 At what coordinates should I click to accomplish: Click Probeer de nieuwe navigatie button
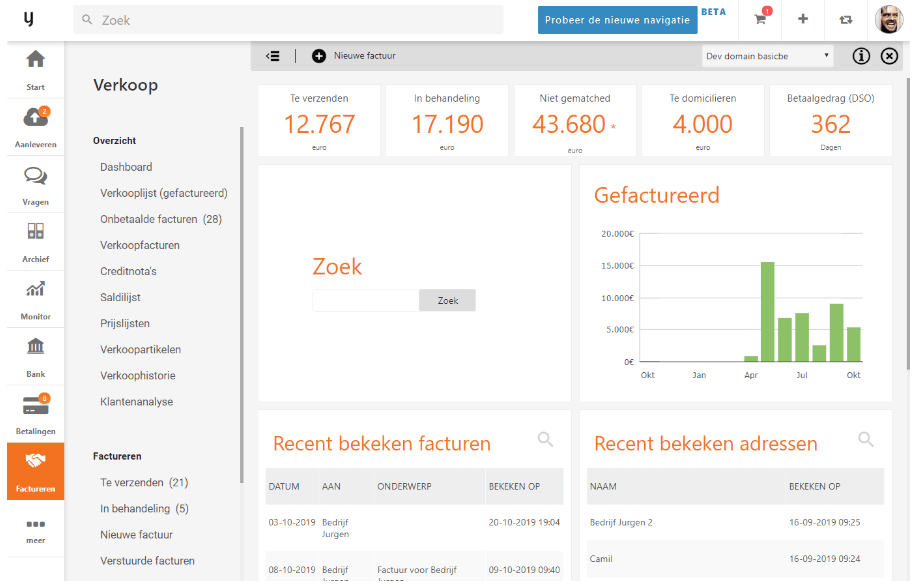click(617, 20)
